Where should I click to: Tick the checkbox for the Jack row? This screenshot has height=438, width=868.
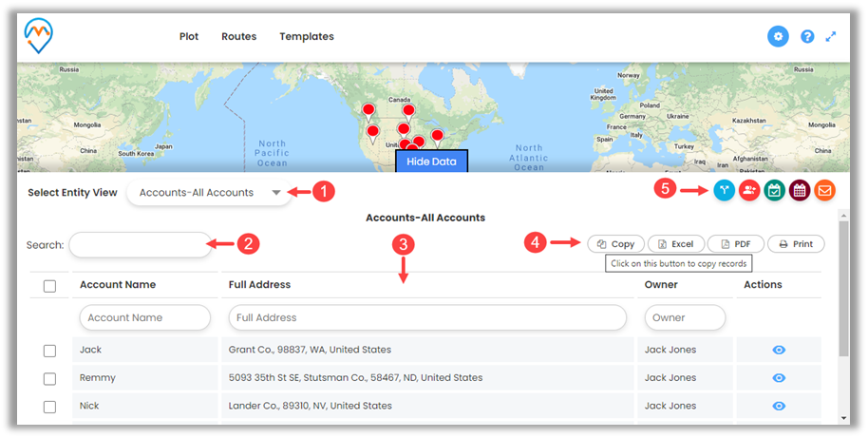pos(50,351)
